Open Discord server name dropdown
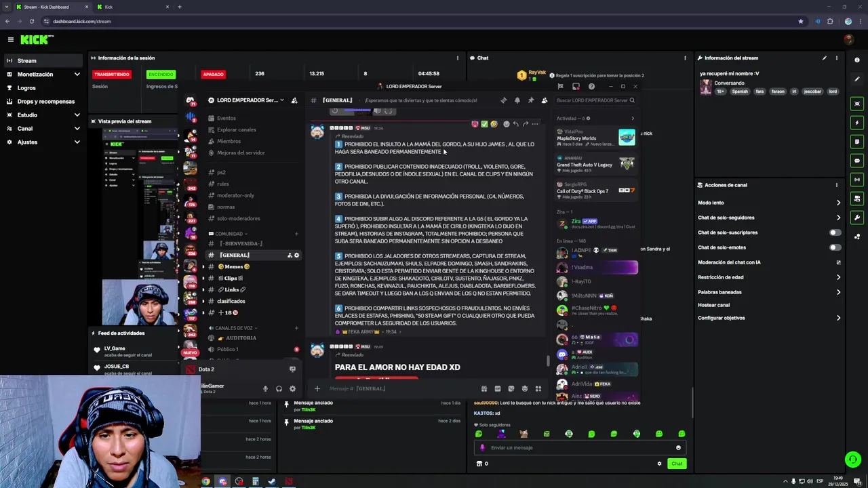Image resolution: width=868 pixels, height=488 pixels. click(x=248, y=100)
